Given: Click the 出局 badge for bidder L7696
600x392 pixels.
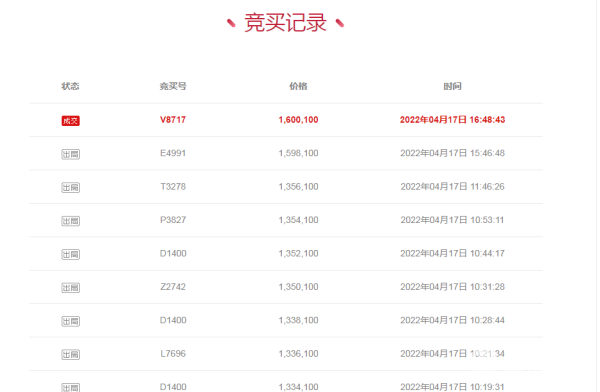Looking at the screenshot, I should click(70, 354).
